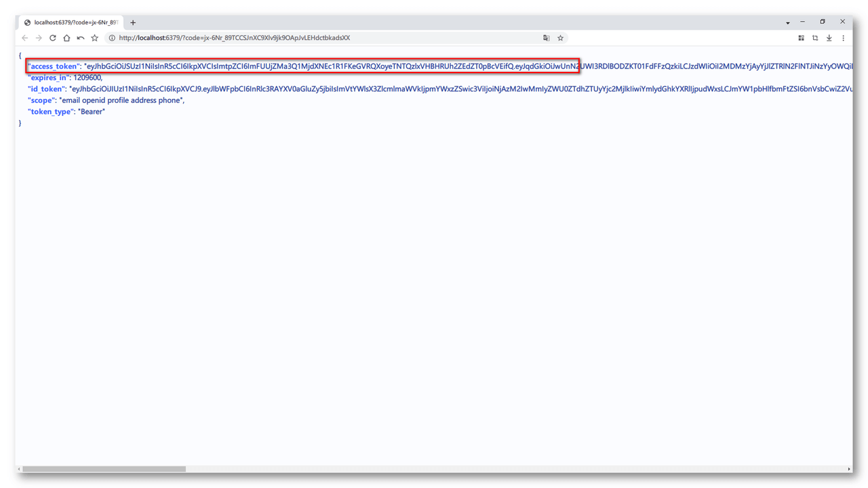Click the URL address bar field
The height and width of the screenshot is (488, 868).
[x=325, y=38]
